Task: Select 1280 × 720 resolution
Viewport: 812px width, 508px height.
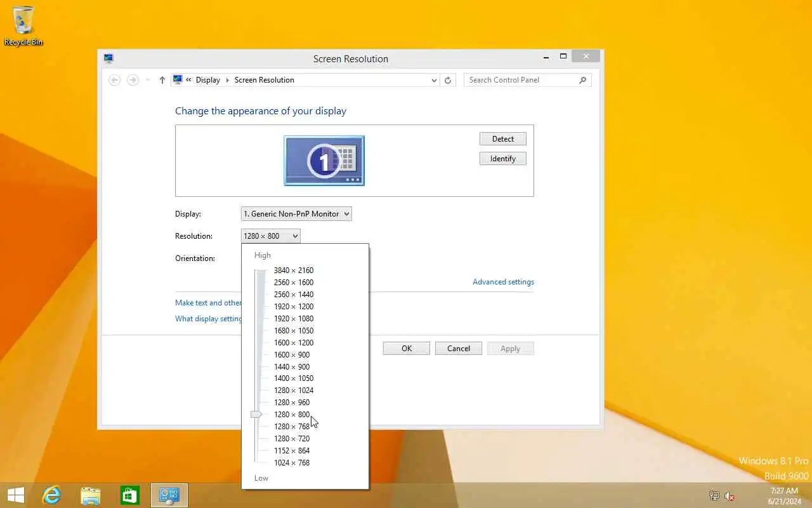Action: (292, 439)
